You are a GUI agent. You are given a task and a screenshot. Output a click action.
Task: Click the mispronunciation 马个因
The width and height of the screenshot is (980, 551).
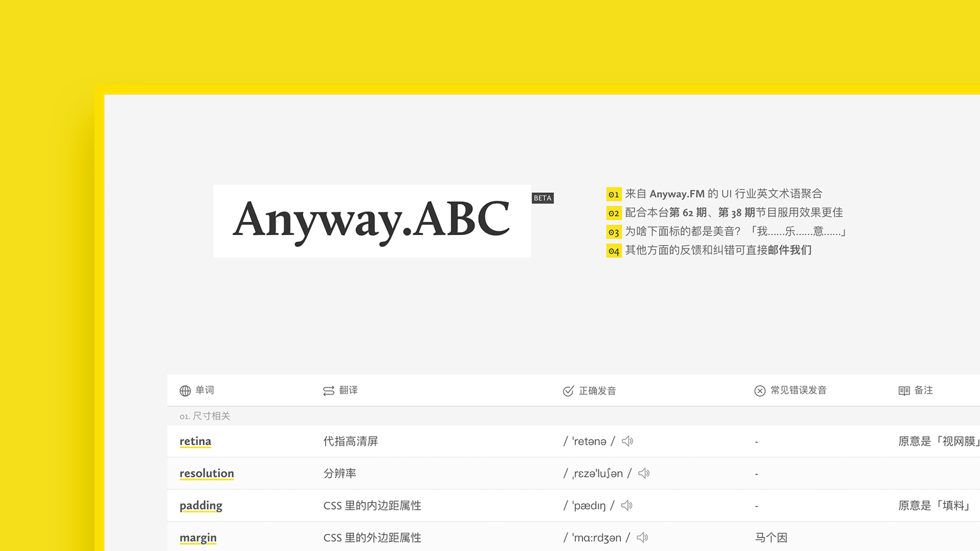[771, 538]
